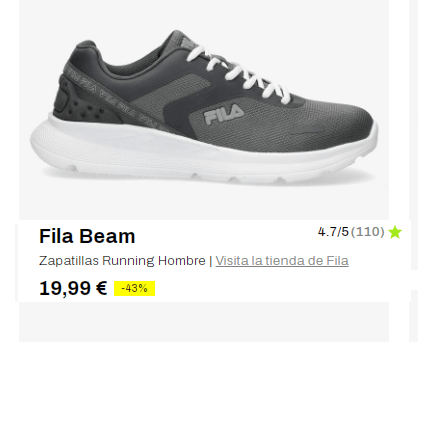Click the 4.7/5 rating score
448x433 pixels.
coord(333,232)
